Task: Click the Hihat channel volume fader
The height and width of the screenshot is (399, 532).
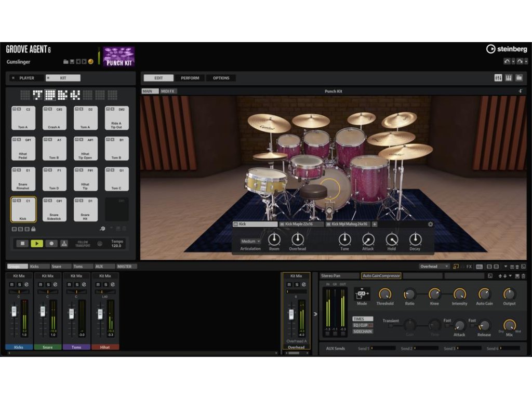Action: (101, 313)
